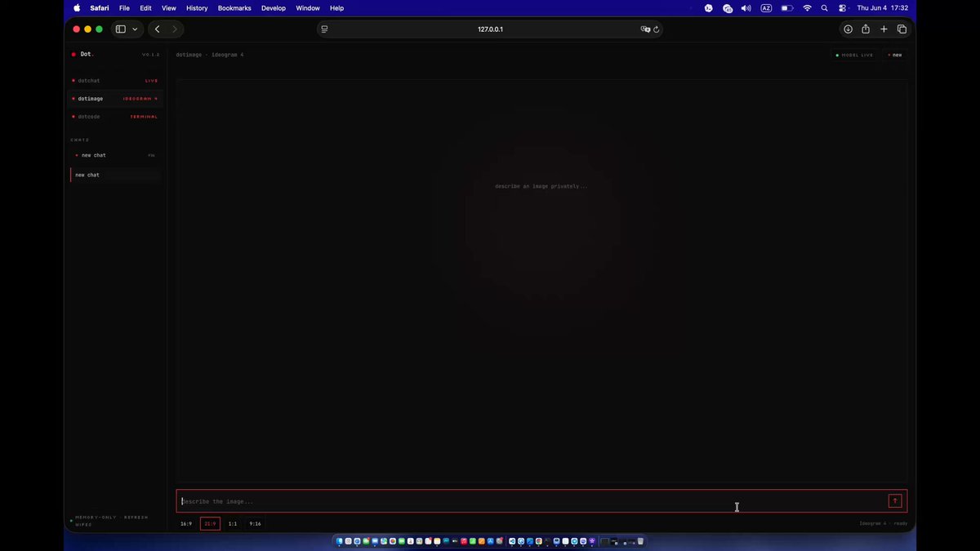This screenshot has height=551, width=980.
Task: Open the sidebar options dropdown chevron
Action: tap(135, 29)
